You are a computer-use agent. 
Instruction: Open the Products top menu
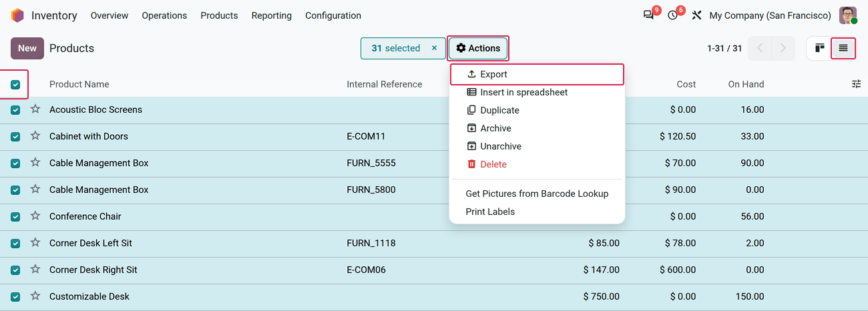coord(219,15)
